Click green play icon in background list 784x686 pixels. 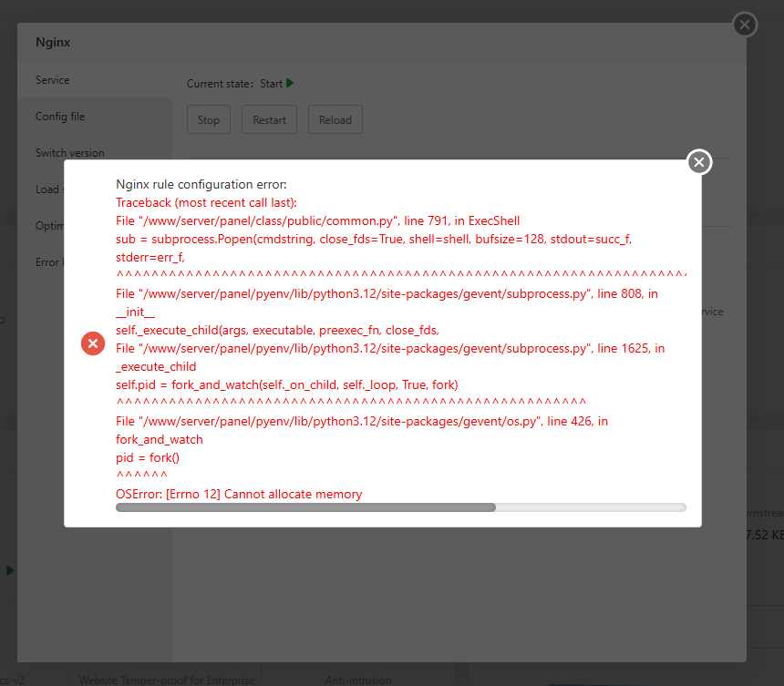[10, 570]
